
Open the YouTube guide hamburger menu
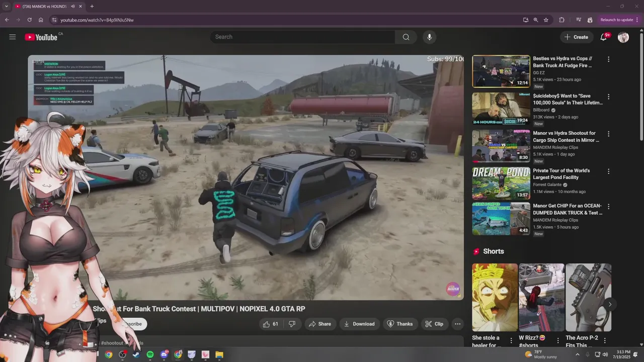[x=13, y=37]
